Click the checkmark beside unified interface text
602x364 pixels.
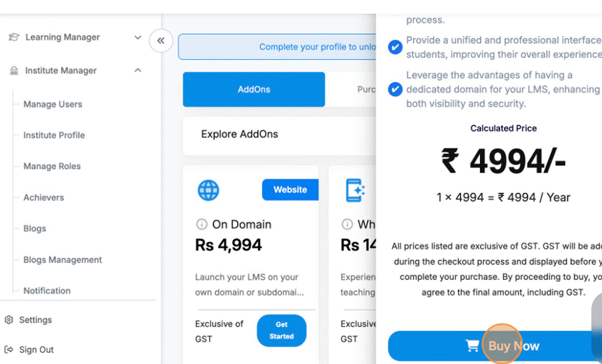click(395, 47)
